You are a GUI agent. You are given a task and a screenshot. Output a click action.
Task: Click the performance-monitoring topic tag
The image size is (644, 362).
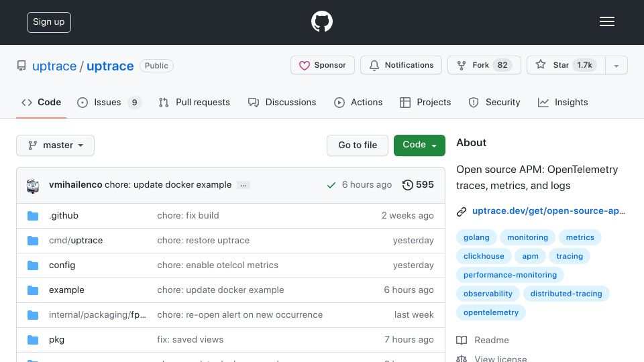[510, 275]
